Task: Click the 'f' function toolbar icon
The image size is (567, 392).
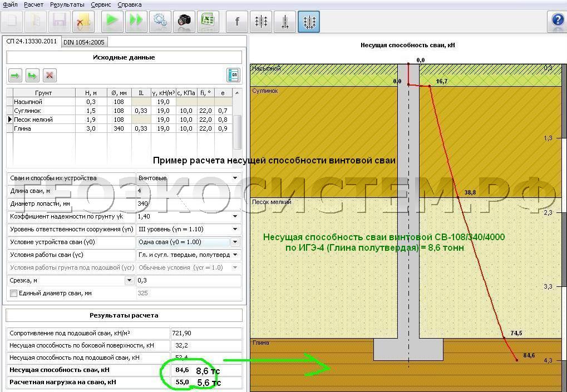Action: pos(237,22)
